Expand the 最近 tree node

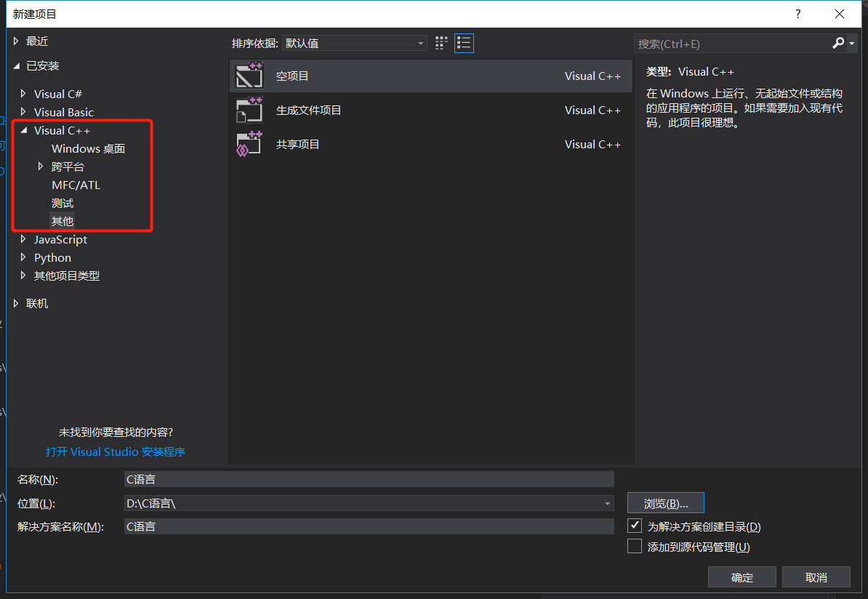[16, 41]
